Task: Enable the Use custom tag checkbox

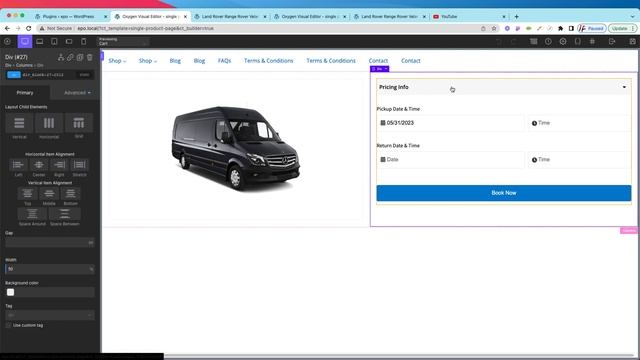Action: (x=8, y=325)
